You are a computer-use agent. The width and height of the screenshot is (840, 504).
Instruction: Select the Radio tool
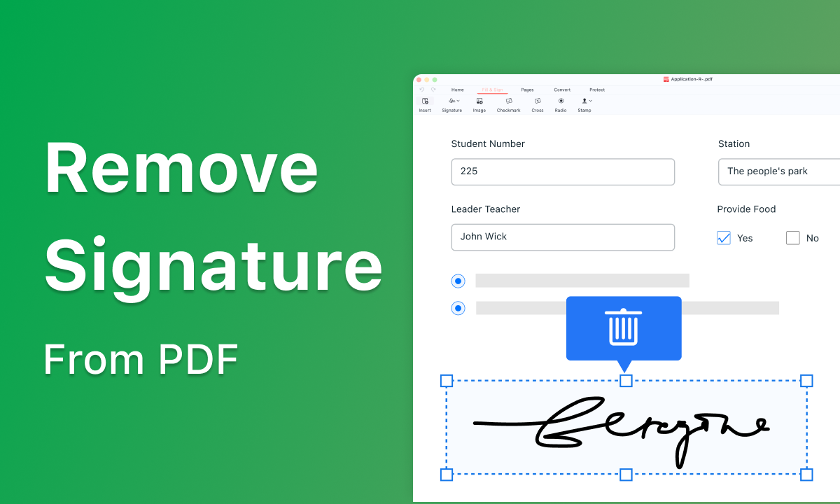pyautogui.click(x=561, y=101)
